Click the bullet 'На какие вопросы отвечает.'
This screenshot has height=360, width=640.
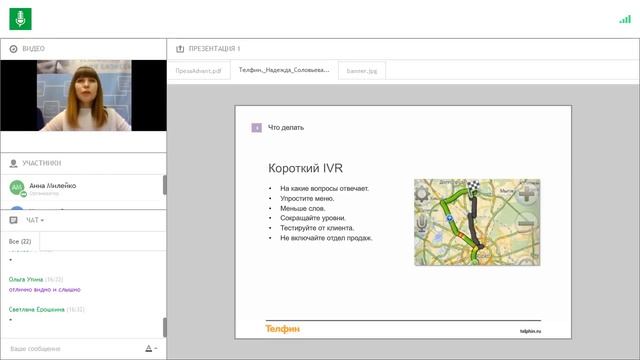324,189
